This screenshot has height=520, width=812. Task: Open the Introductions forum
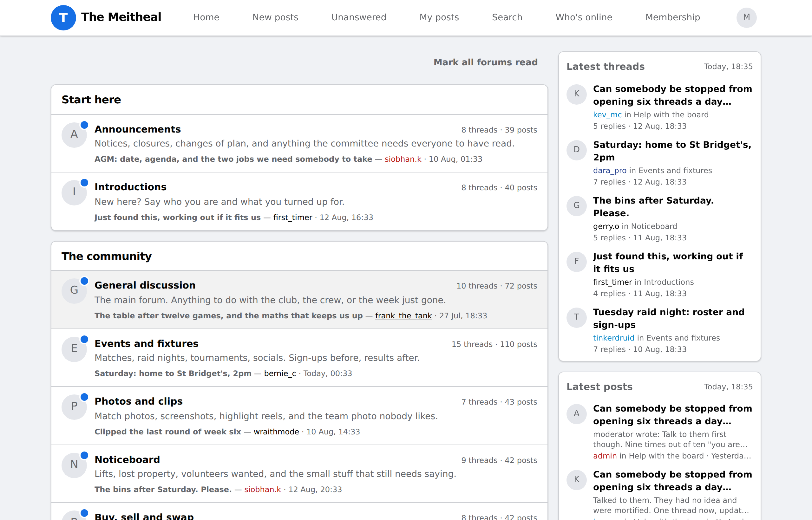[130, 187]
